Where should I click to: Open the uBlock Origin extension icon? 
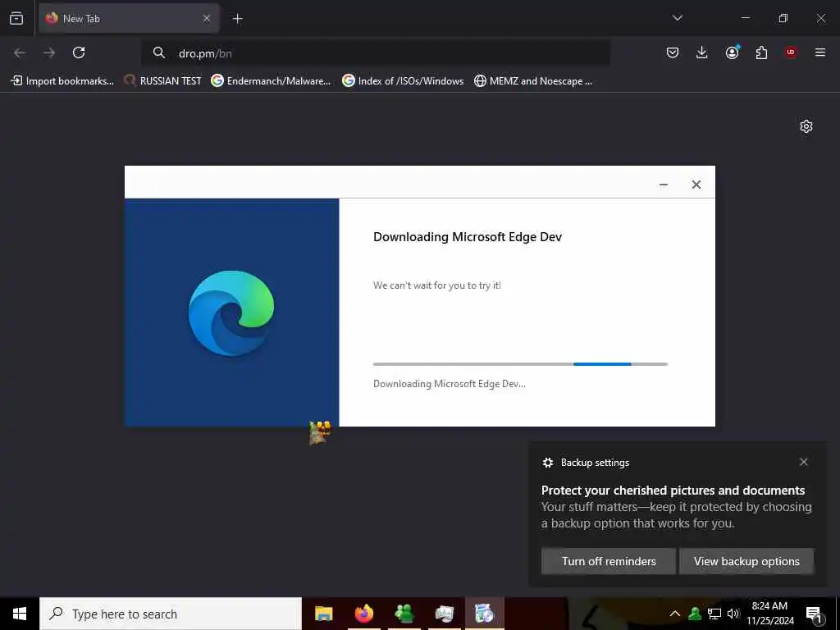pos(791,52)
